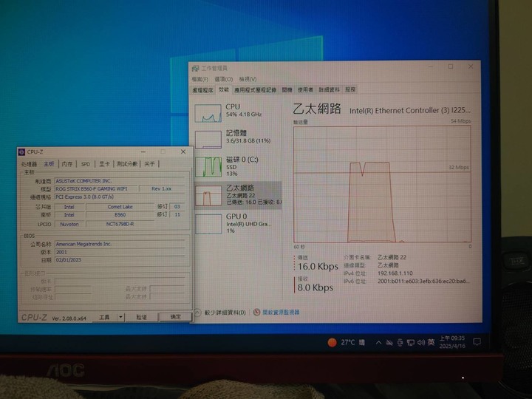
Task: Click the resource monitor icon beside 開啟資源監視器
Action: [257, 312]
